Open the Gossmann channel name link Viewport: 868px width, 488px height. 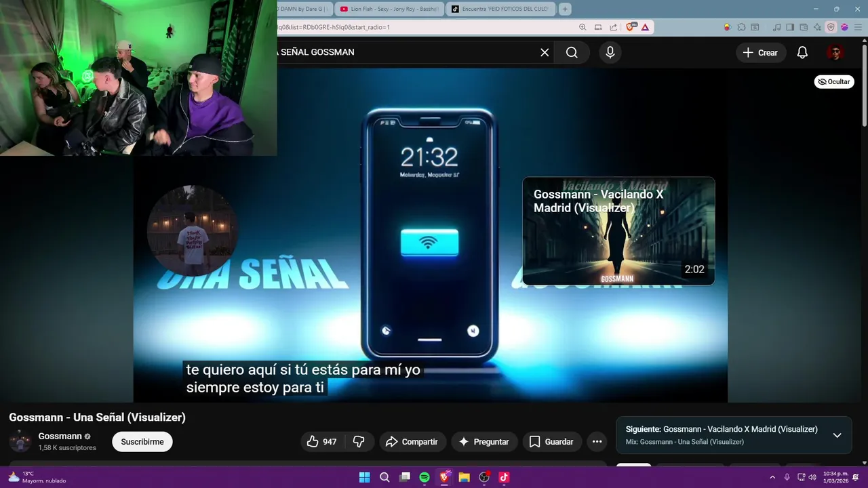pos(60,436)
